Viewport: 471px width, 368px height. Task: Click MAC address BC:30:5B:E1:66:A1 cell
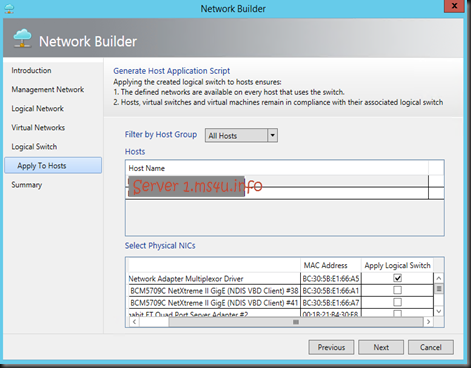tap(331, 291)
